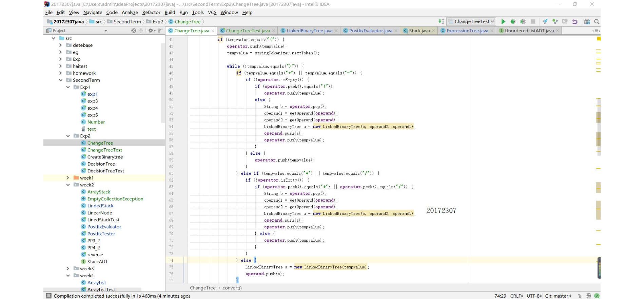Click tool windows toggle icon in status bar
This screenshot has width=644, height=299.
pyautogui.click(x=49, y=296)
